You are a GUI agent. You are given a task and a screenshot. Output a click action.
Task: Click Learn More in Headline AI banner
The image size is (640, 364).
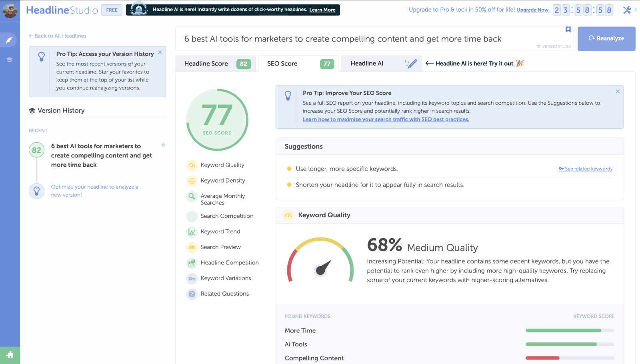click(322, 10)
